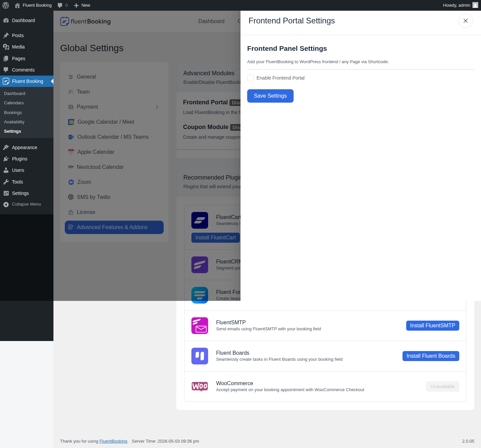Click the version number 2.0.05
This screenshot has height=448, width=481.
pyautogui.click(x=468, y=441)
